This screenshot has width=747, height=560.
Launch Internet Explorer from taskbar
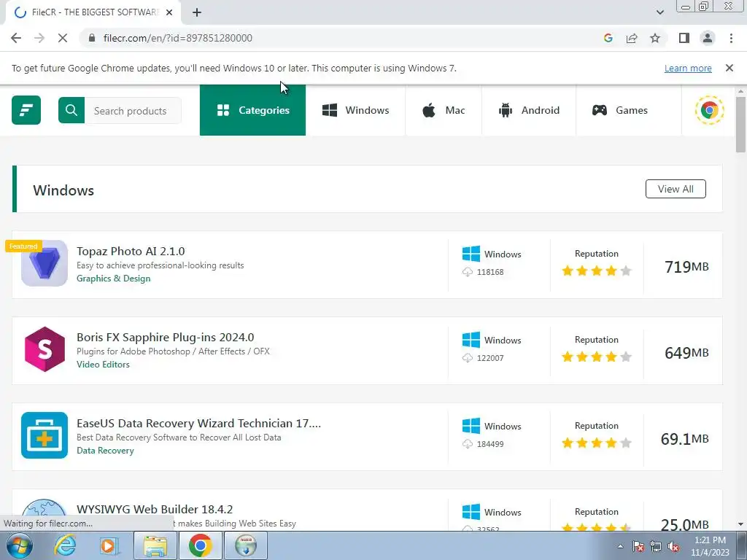pyautogui.click(x=64, y=545)
